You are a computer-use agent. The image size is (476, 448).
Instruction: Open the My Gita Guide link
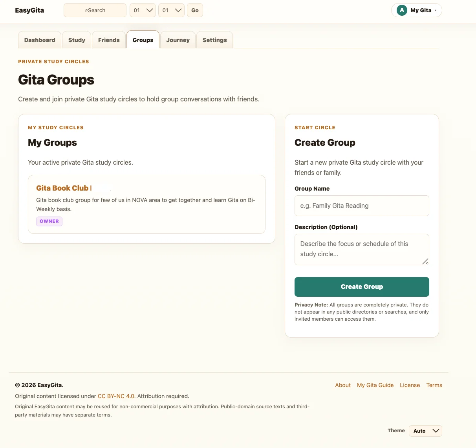point(375,385)
